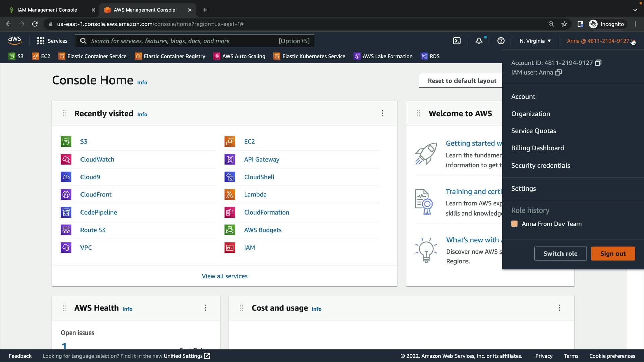Click the notifications bell icon
The width and height of the screenshot is (644, 362).
[x=479, y=41]
